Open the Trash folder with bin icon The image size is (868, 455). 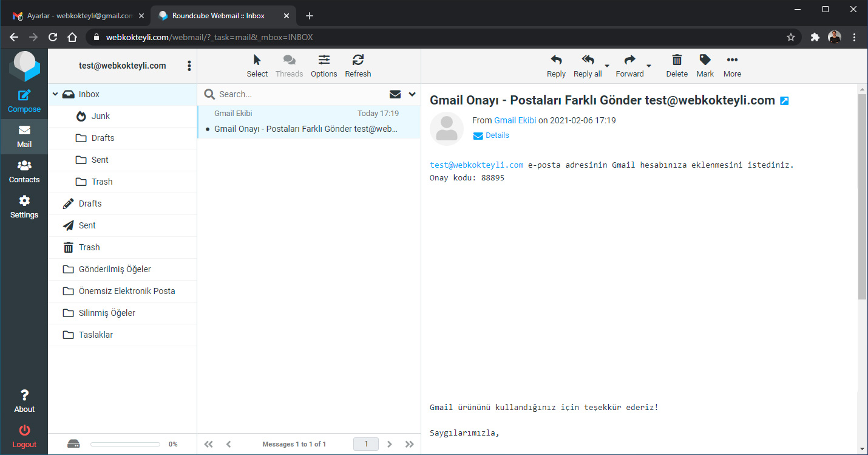tap(122, 247)
